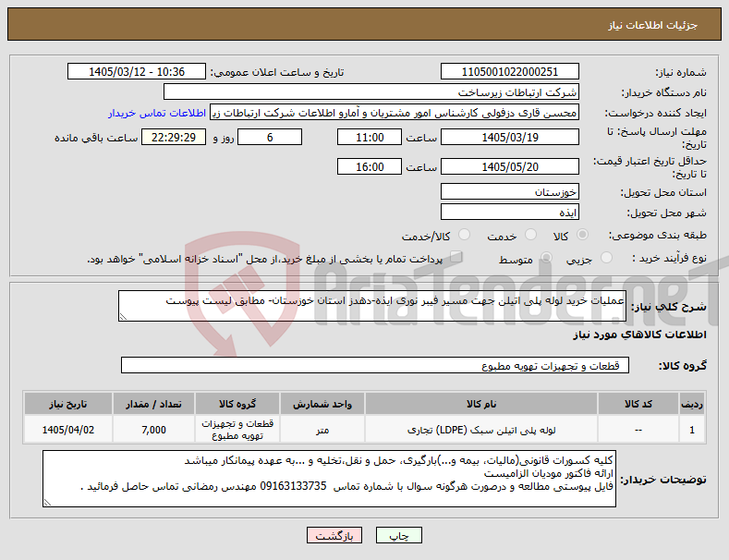Select the متوسط purchase type radio

(546, 258)
